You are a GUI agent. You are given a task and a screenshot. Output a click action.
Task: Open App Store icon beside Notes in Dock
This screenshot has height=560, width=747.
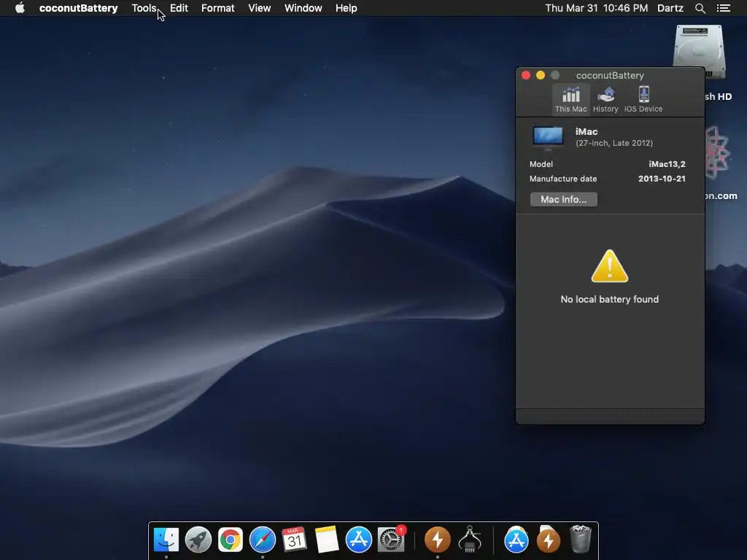coord(358,540)
